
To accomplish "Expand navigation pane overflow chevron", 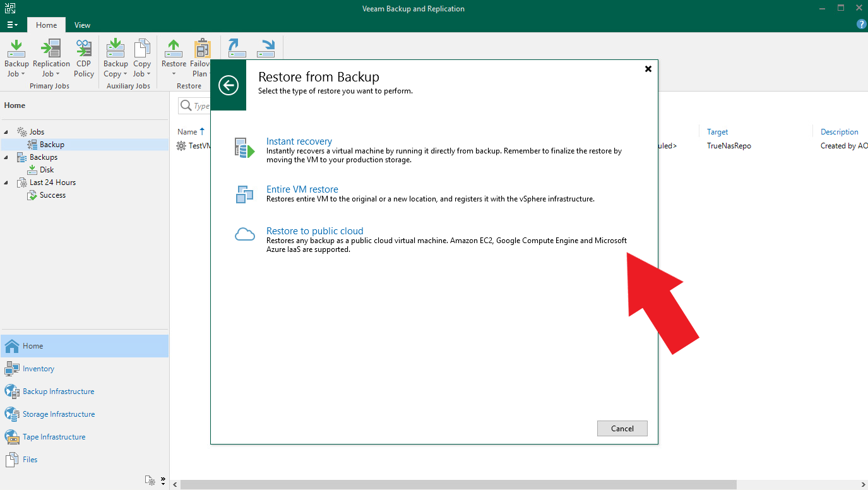I will [x=163, y=481].
